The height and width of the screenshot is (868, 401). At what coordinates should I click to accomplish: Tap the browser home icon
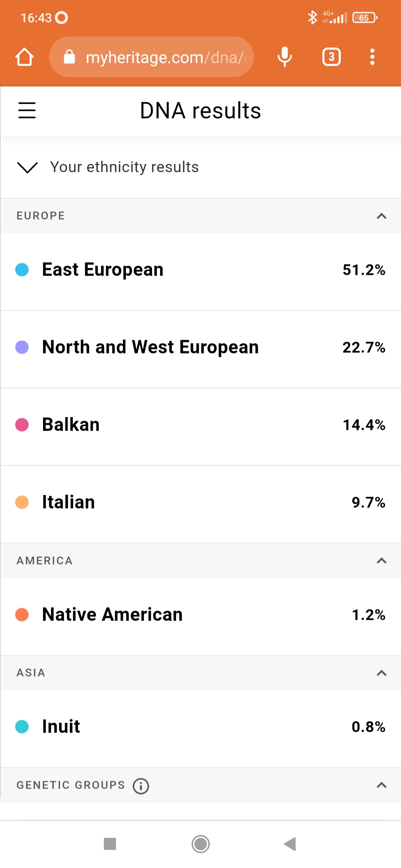[25, 57]
